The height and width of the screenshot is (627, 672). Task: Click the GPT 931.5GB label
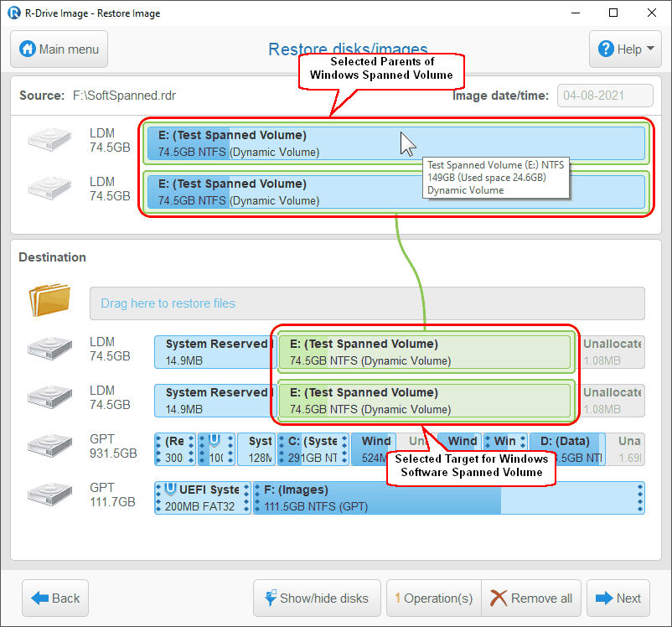click(113, 446)
